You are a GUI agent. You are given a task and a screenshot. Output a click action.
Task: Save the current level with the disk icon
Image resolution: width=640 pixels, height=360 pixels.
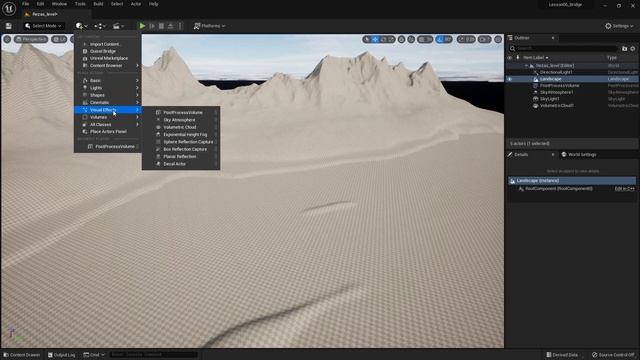click(9, 26)
